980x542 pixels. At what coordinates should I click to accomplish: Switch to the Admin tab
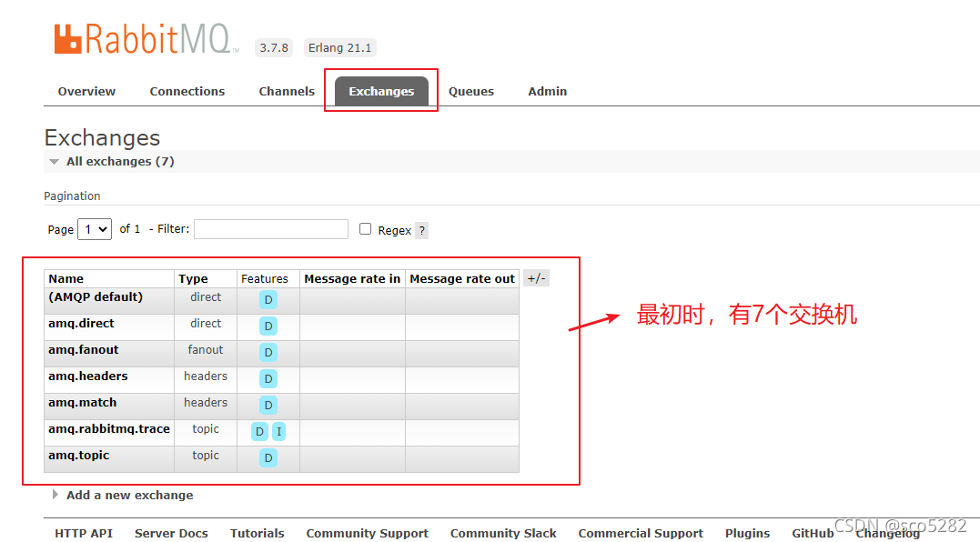(x=548, y=91)
